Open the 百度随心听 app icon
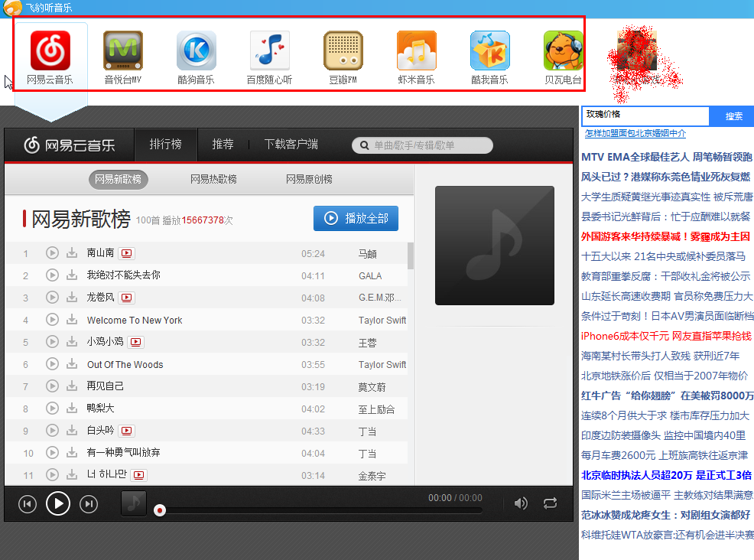This screenshot has height=560, width=754. [x=270, y=51]
